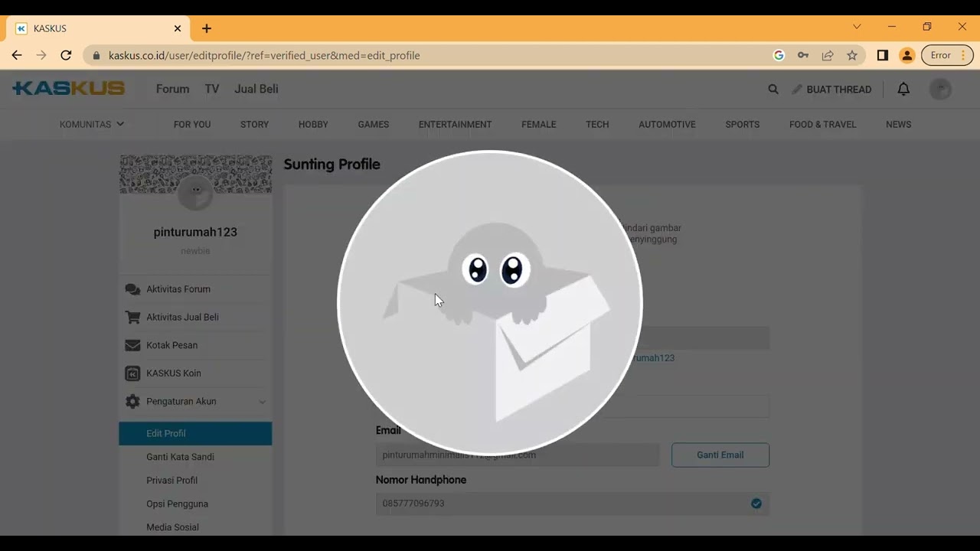Bookmark this page with the star
Screen dimensions: 980x551
(x=852, y=55)
